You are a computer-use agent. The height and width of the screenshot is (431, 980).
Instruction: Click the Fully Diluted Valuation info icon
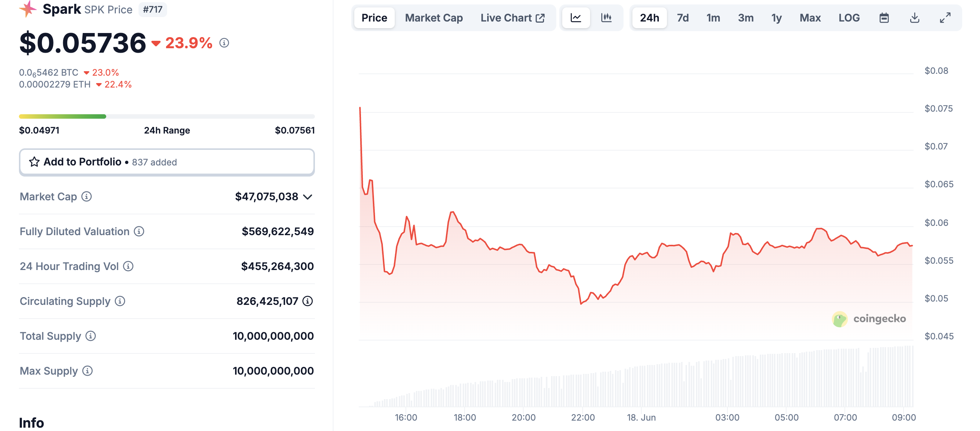click(139, 231)
